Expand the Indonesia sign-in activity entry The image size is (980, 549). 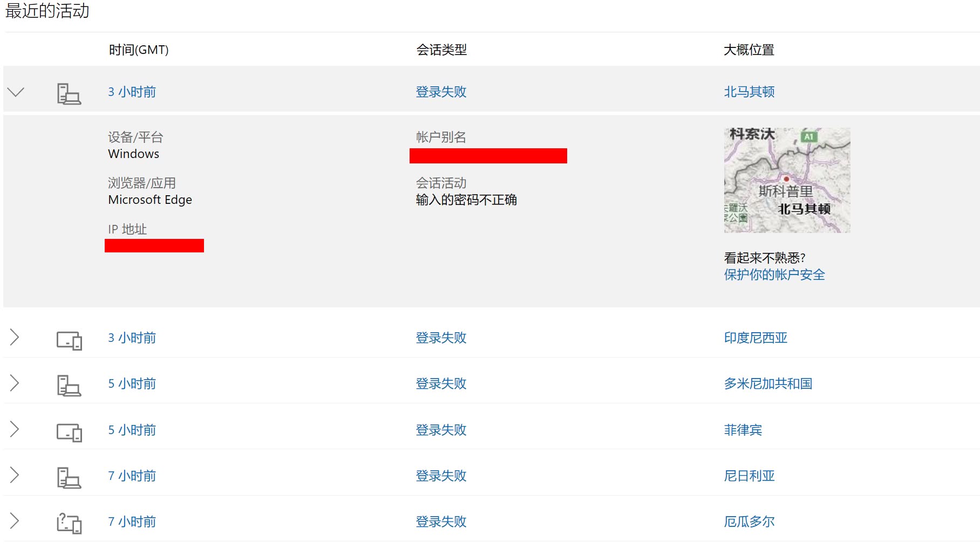pyautogui.click(x=13, y=338)
